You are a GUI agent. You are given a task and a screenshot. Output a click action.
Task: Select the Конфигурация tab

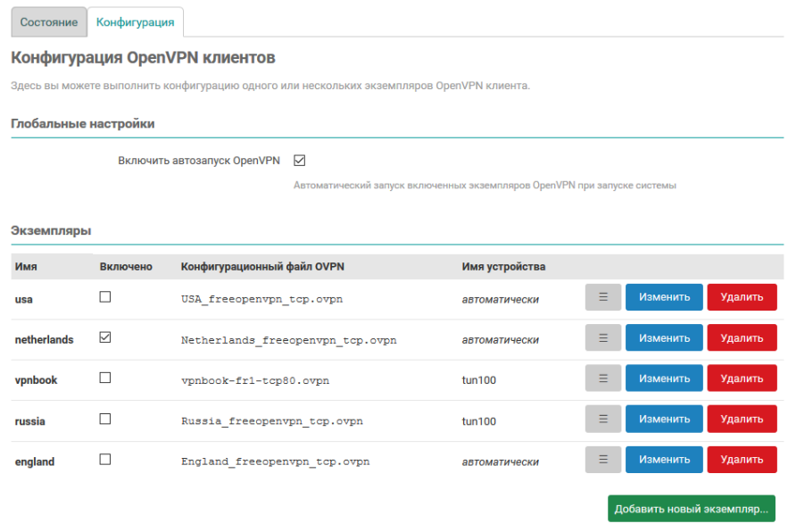tap(135, 21)
